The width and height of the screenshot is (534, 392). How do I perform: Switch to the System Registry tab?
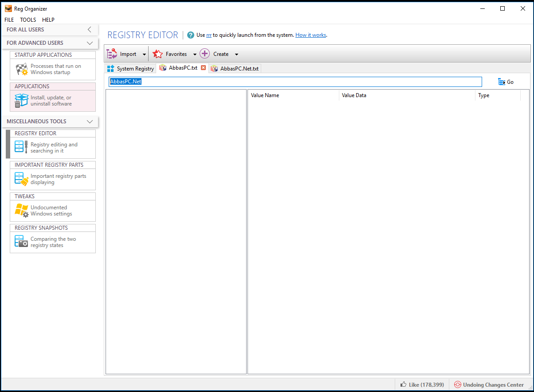pos(130,68)
